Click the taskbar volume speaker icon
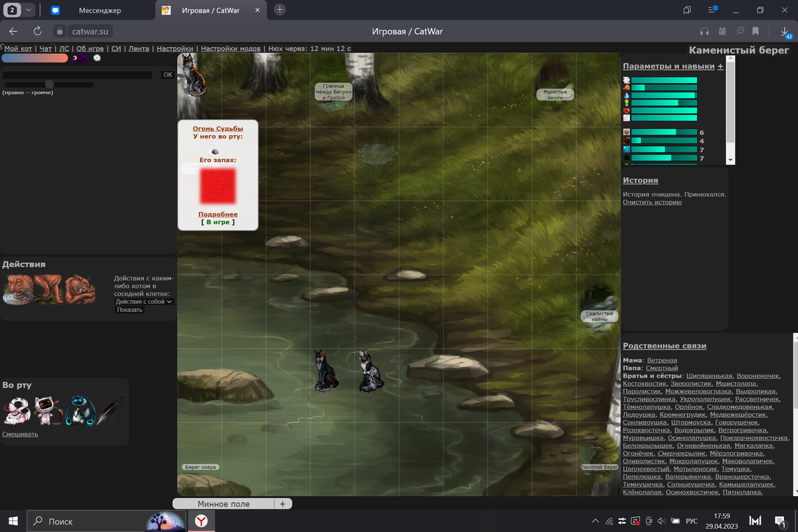798x532 pixels. tap(662, 521)
